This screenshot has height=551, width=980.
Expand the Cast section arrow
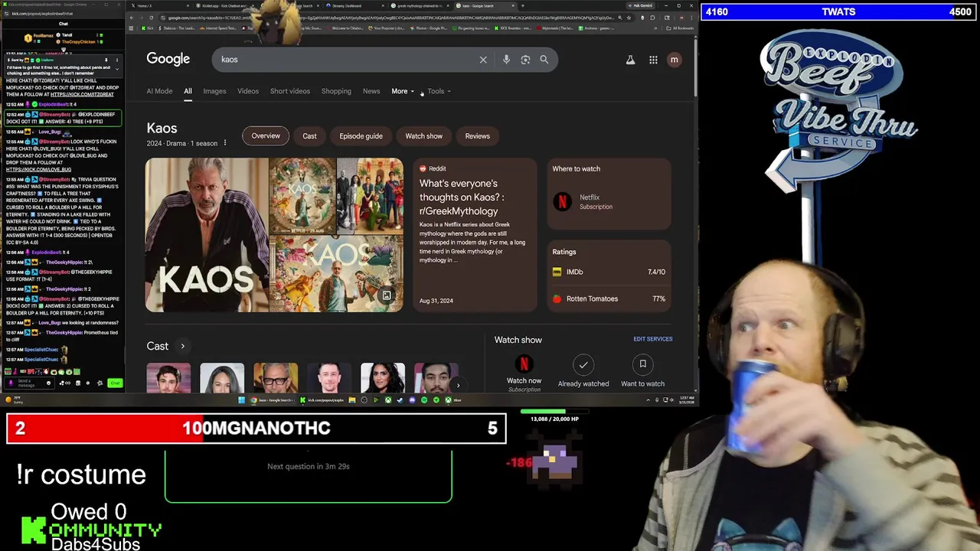pyautogui.click(x=182, y=347)
